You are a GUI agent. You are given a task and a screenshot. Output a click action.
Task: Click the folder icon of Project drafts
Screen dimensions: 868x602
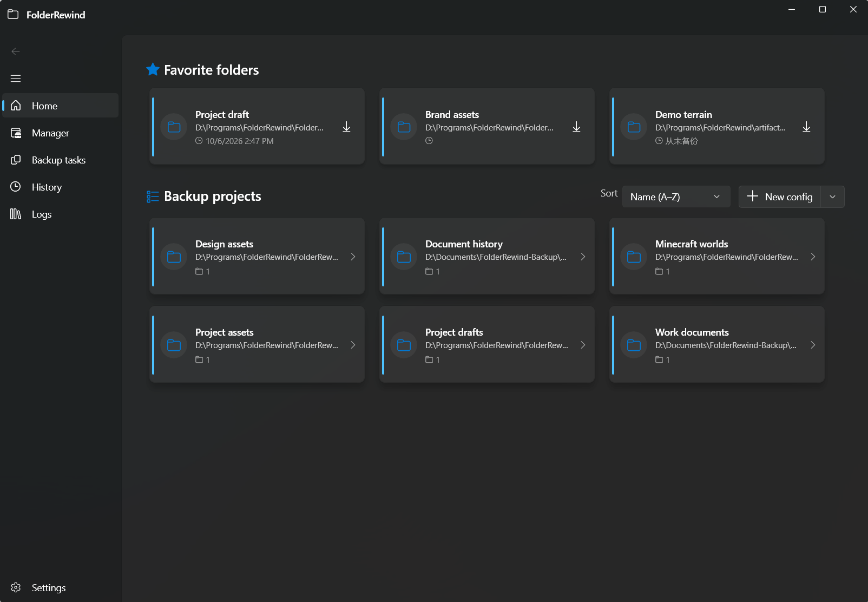click(x=404, y=345)
